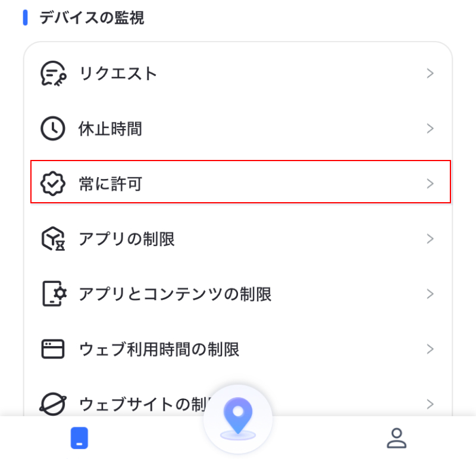Screen dimensions: 476x459
Task: Open the ウェブ利用時間の制限 entry
Action: click(x=238, y=349)
